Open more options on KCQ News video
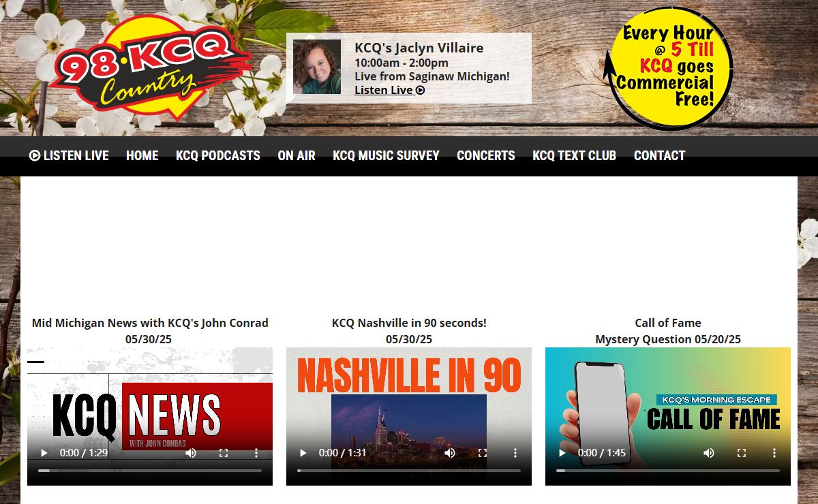818x504 pixels. point(256,453)
